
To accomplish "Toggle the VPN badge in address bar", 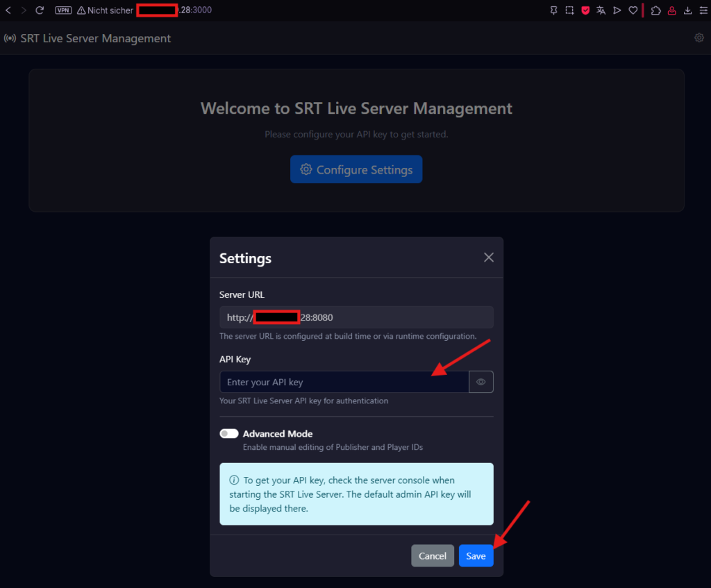I will tap(63, 10).
